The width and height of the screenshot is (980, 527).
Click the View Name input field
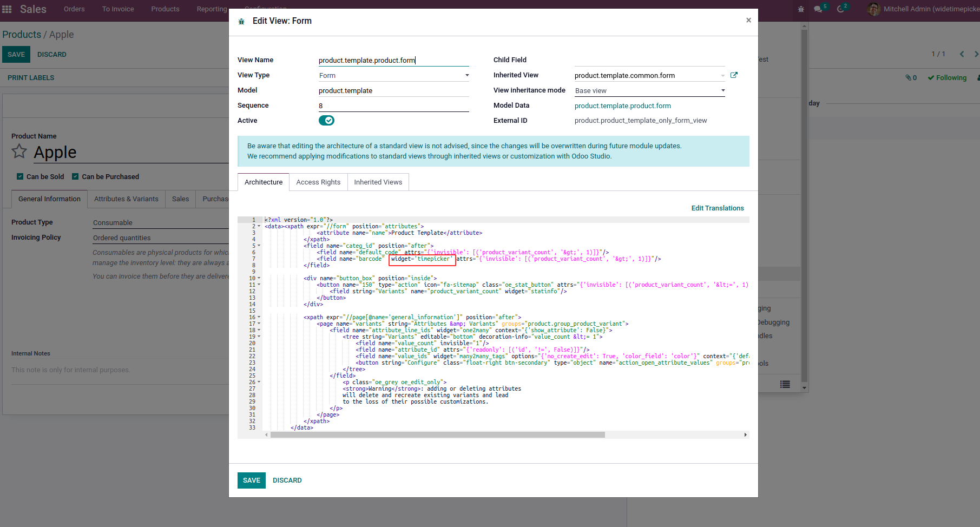(393, 60)
